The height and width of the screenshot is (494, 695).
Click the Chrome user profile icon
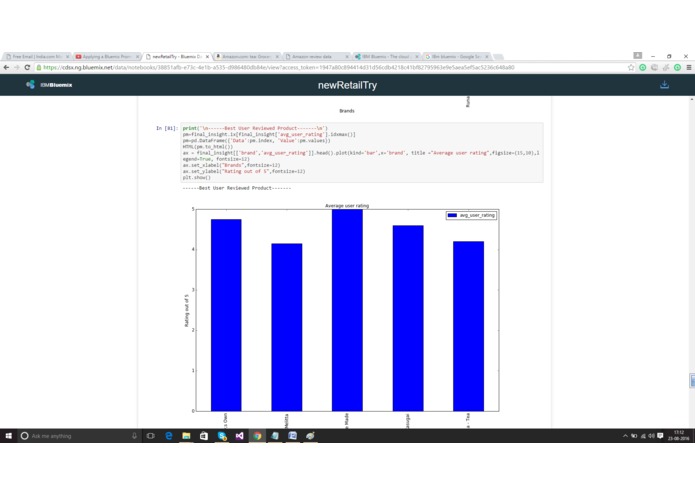coord(637,55)
